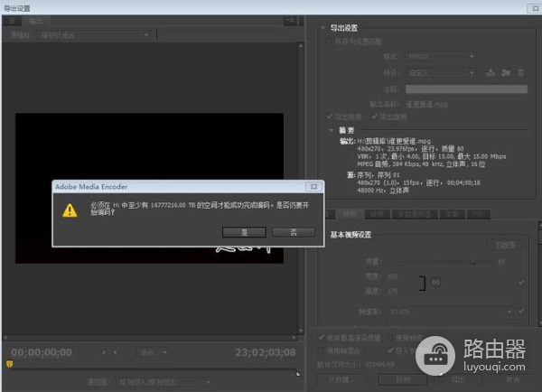Click the preview vertical scrollbar

(301, 188)
